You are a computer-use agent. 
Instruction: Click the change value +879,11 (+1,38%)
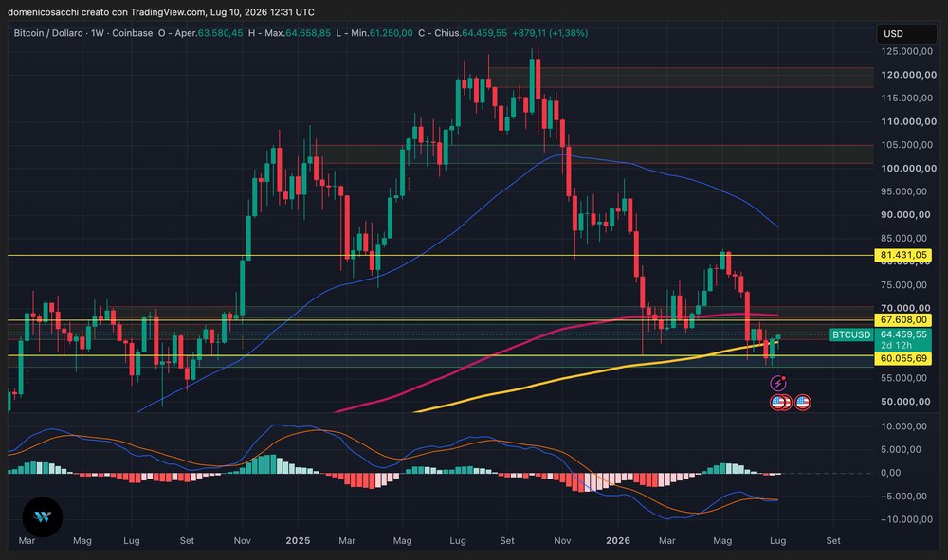tap(550, 33)
